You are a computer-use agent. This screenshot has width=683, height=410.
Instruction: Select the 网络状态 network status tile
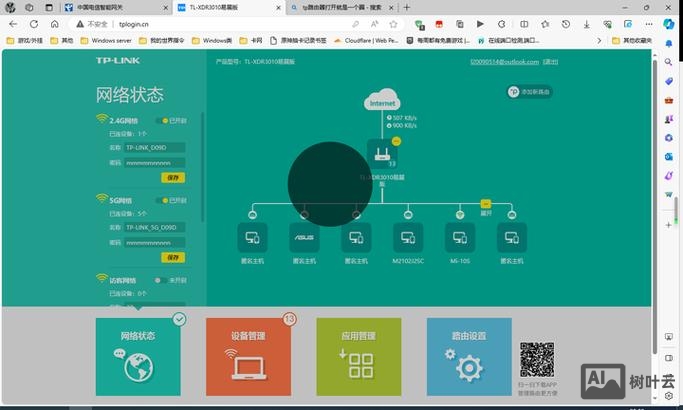tap(138, 357)
